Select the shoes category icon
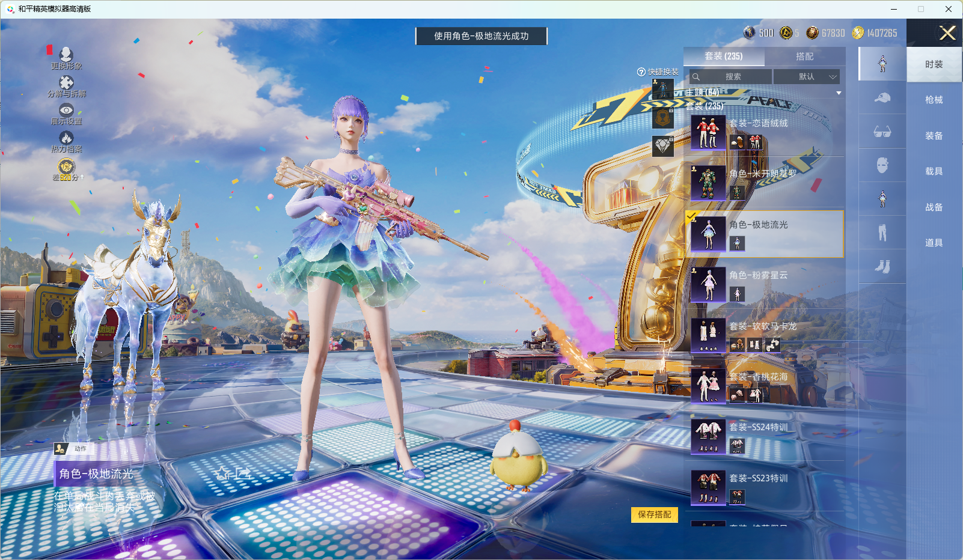Screen dimensions: 963x560 tap(882, 266)
